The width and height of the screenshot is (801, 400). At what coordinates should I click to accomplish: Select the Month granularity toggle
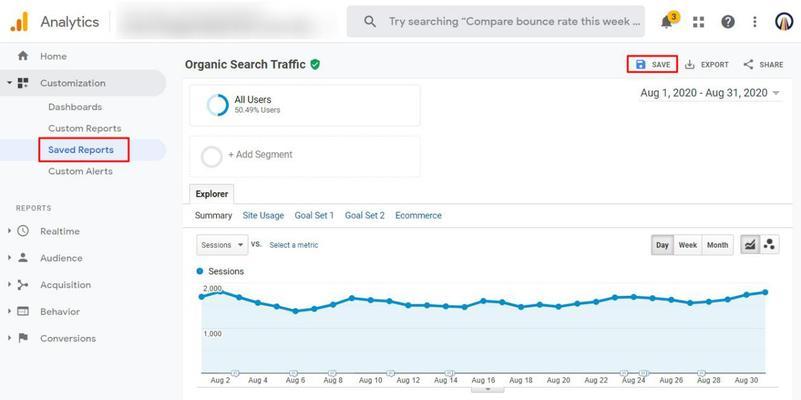(x=717, y=245)
